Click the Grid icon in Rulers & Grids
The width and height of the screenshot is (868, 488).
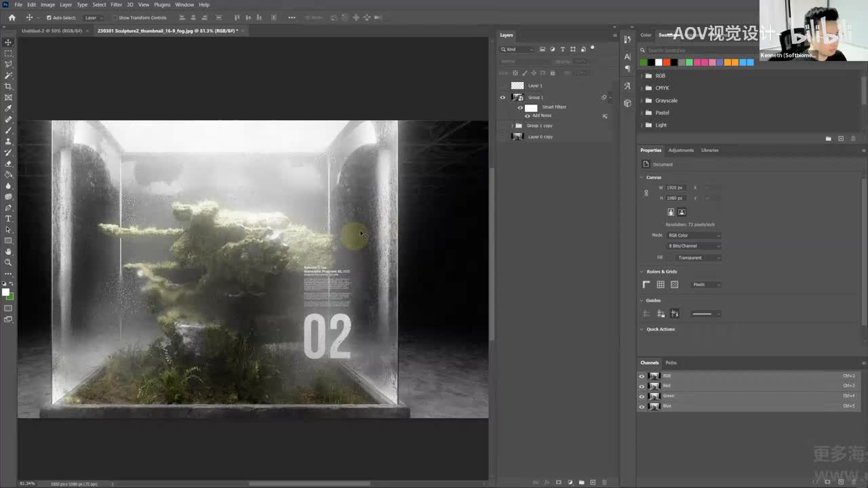(x=660, y=285)
